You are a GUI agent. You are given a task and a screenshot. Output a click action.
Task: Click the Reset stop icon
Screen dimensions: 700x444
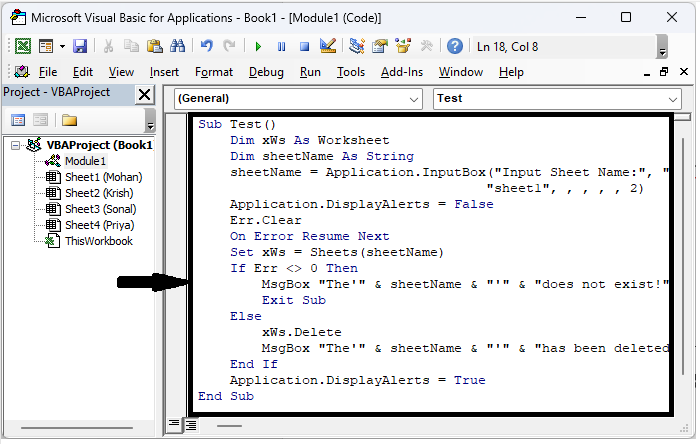click(304, 46)
